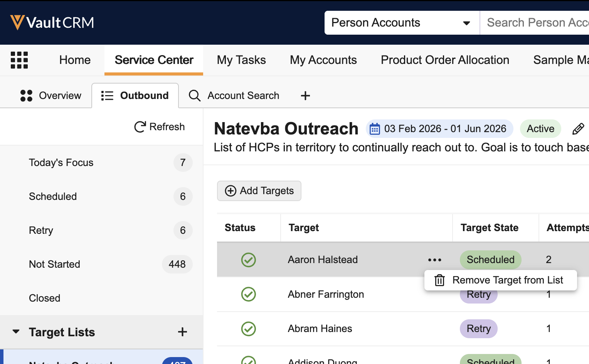Click the Vault CRM logo
589x364 pixels.
(x=52, y=22)
